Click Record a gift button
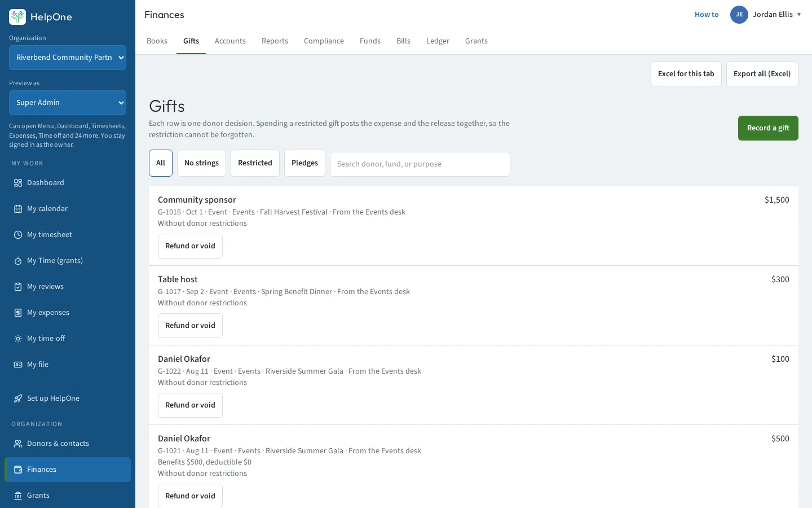 768,128
